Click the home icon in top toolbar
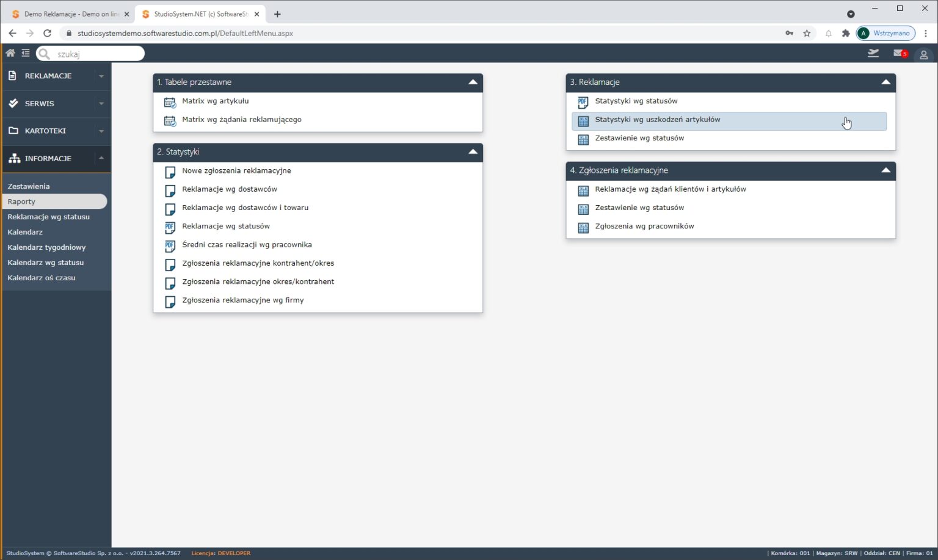Viewport: 938px width, 560px height. click(10, 53)
